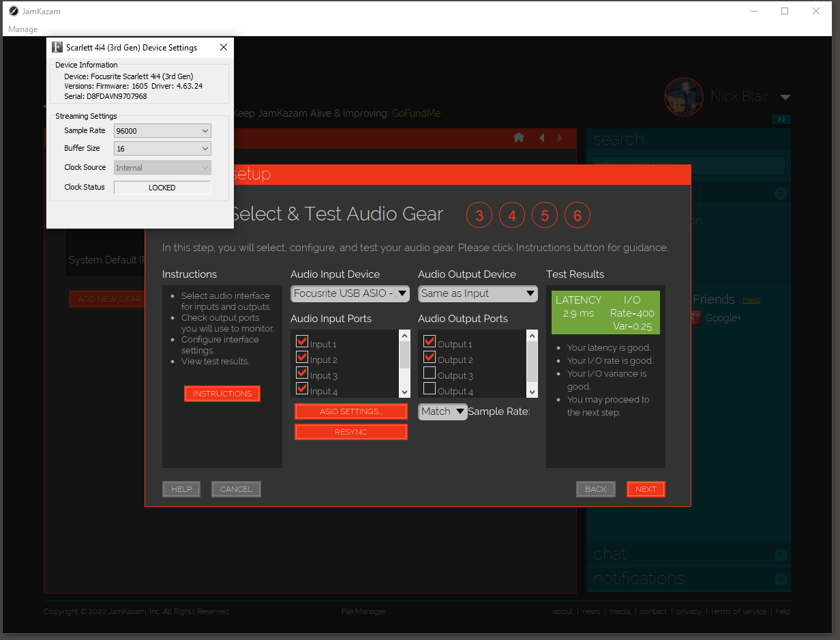Expand the notifications panel header
The image size is (840, 640).
[x=689, y=579]
